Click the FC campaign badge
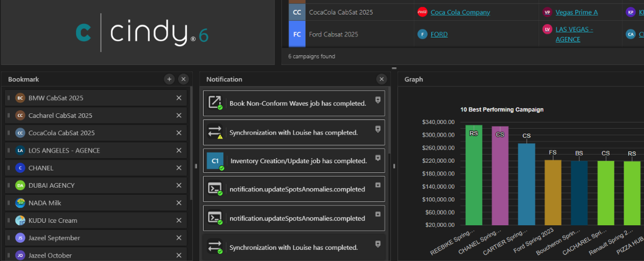The height and width of the screenshot is (261, 644). (296, 34)
